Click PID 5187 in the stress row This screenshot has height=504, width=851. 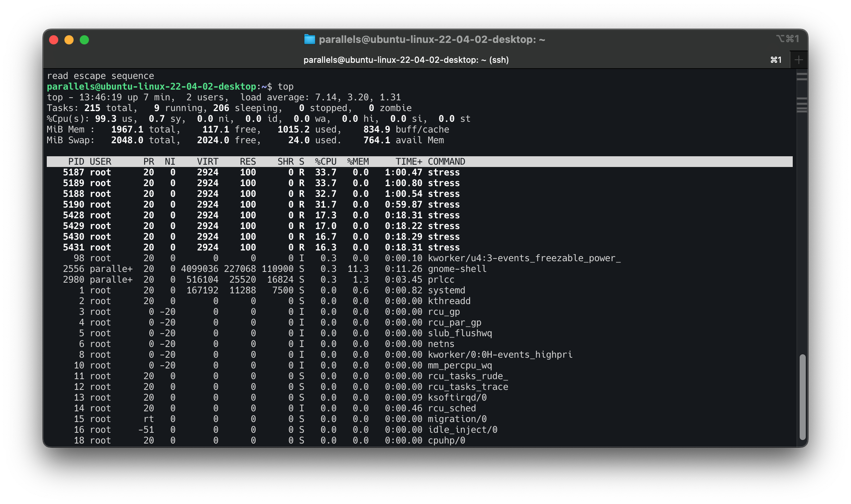(x=74, y=172)
